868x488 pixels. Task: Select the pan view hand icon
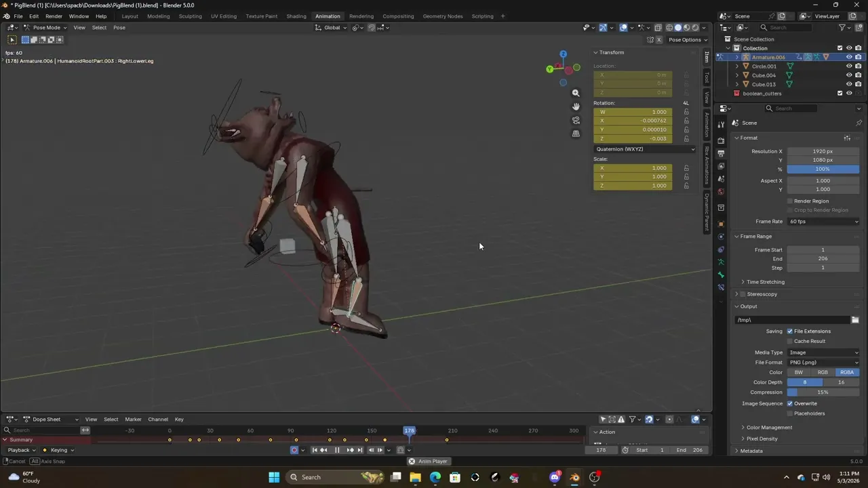(x=576, y=106)
